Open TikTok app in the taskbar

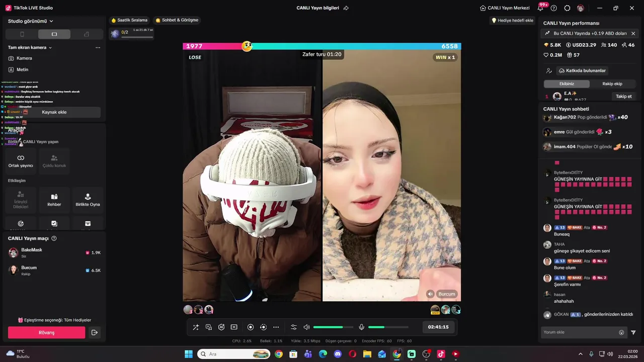(x=441, y=354)
